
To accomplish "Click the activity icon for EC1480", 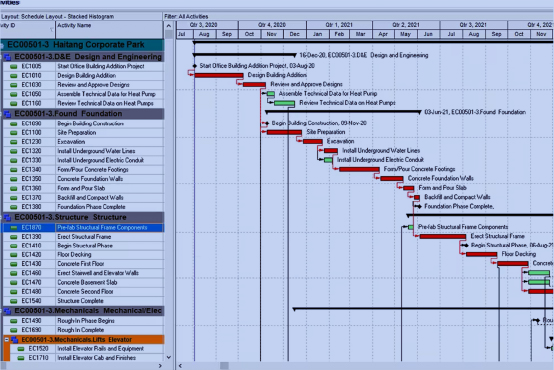I will [x=13, y=292].
